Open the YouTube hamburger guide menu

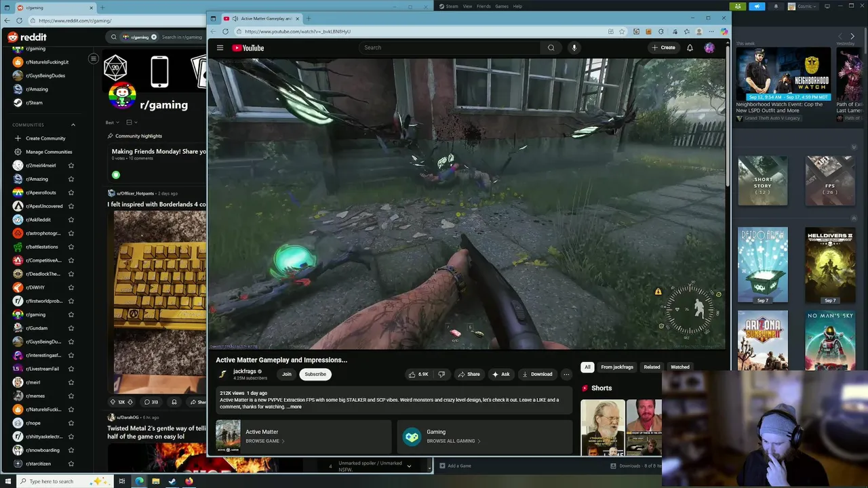click(x=220, y=47)
